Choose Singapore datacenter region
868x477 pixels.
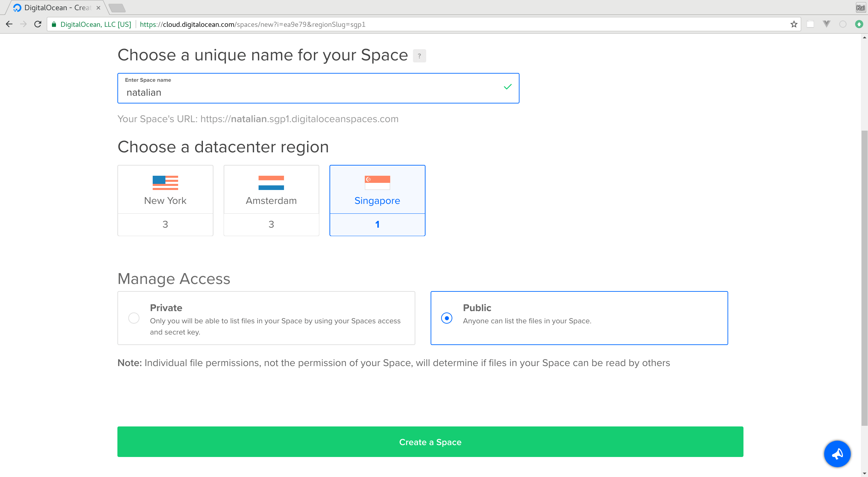(377, 189)
